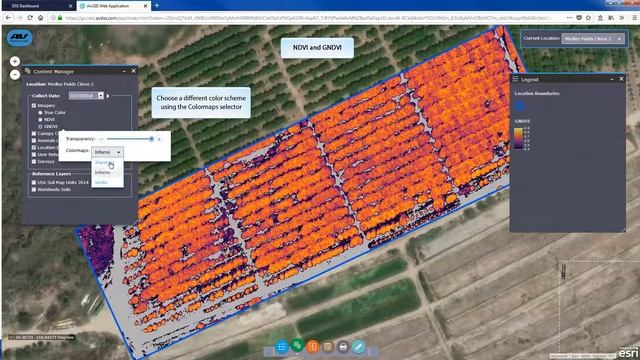Screen dimensions: 640x360
Task: Open the Pocket save icon
Action: click(579, 18)
